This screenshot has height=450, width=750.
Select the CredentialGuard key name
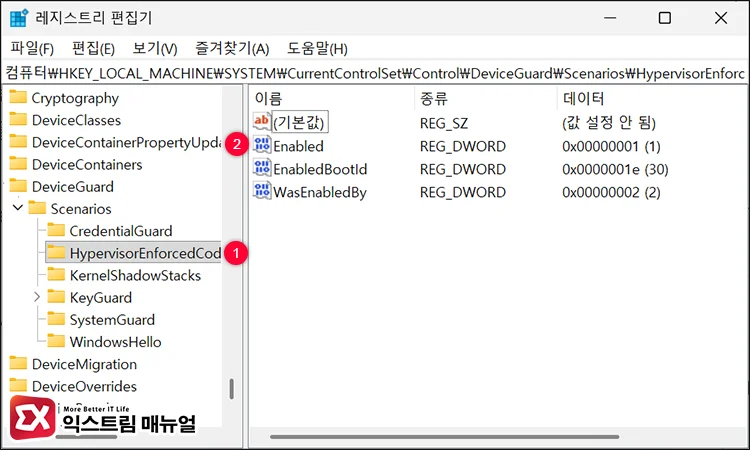(x=121, y=231)
